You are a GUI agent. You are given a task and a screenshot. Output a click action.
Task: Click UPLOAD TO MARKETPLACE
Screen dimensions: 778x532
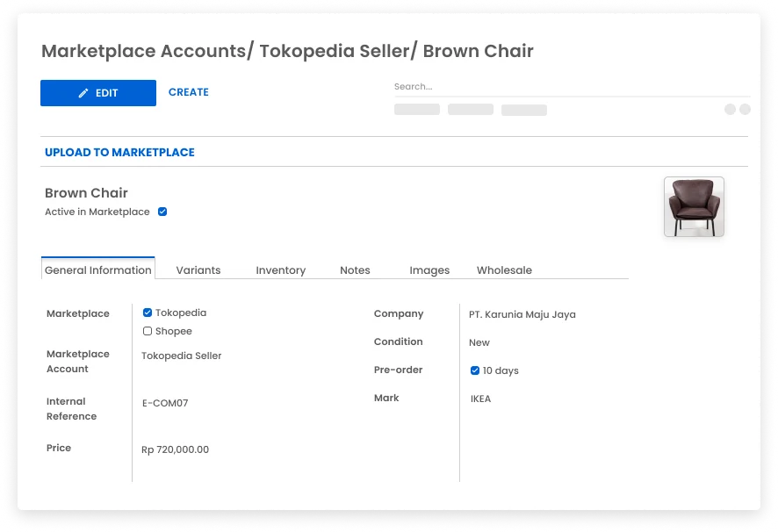[x=119, y=152]
